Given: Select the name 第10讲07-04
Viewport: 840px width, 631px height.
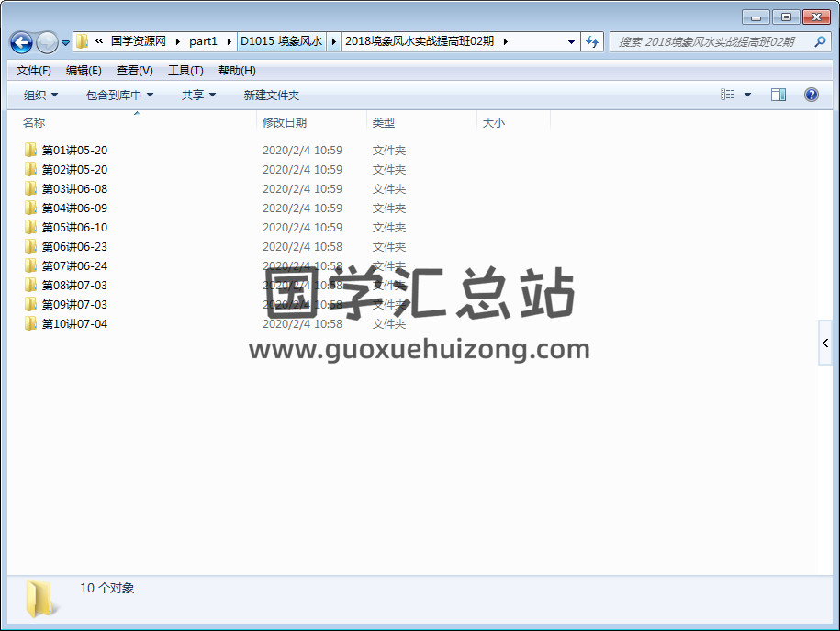Looking at the screenshot, I should [x=75, y=324].
